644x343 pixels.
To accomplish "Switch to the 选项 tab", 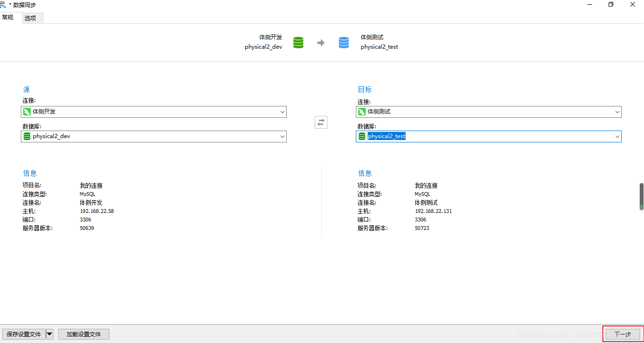I will click(32, 18).
